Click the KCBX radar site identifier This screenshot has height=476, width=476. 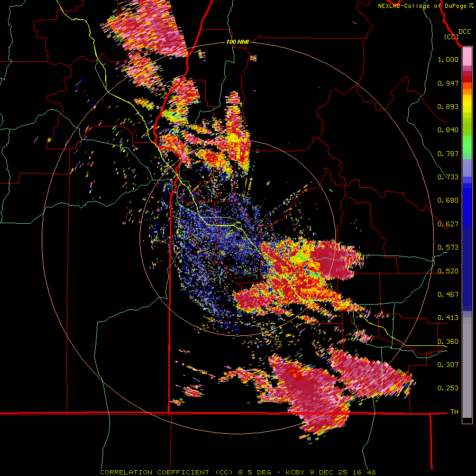click(x=296, y=472)
